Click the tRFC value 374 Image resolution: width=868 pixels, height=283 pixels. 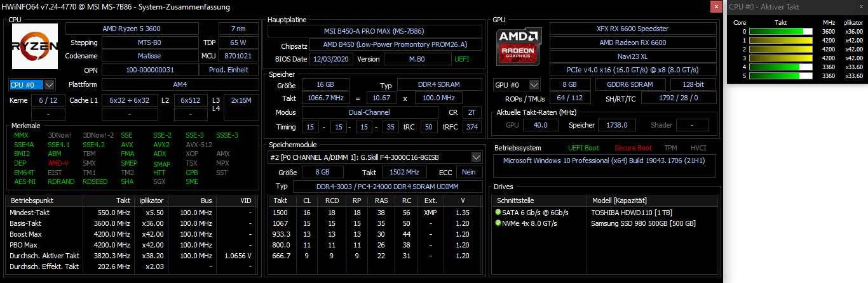point(471,126)
